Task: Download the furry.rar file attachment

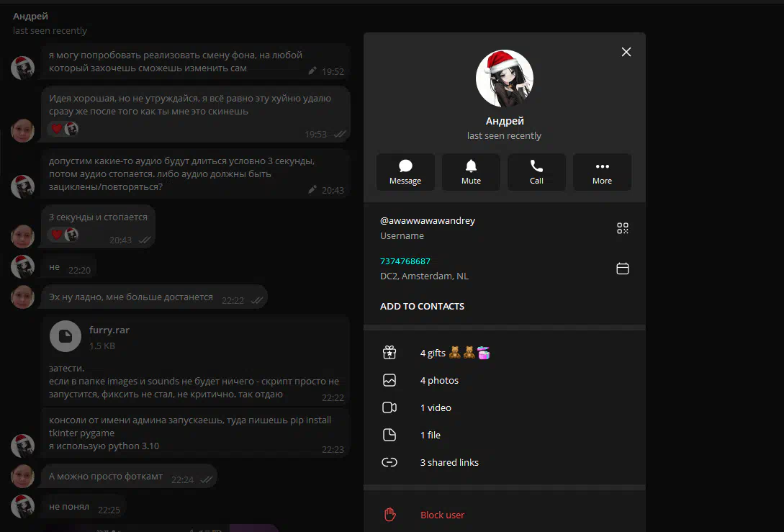Action: [66, 335]
